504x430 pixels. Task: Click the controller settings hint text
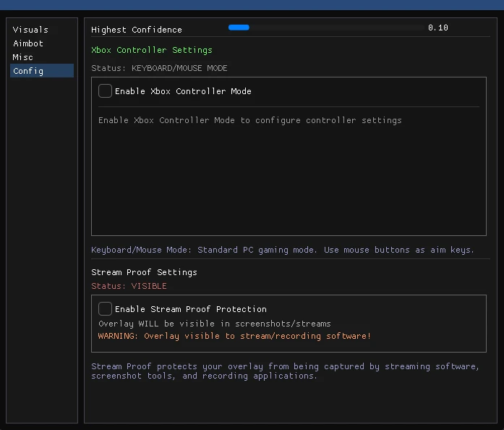click(249, 120)
